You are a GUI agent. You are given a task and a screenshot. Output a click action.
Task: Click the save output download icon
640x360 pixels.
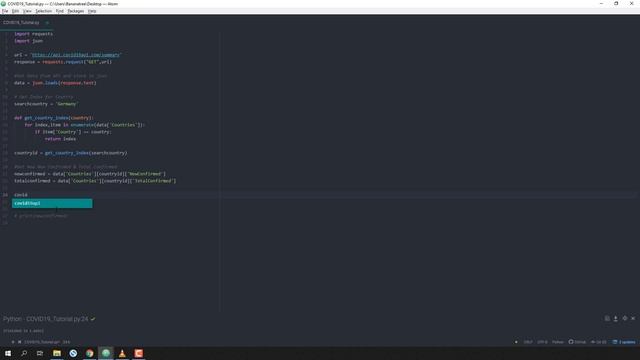(x=616, y=318)
